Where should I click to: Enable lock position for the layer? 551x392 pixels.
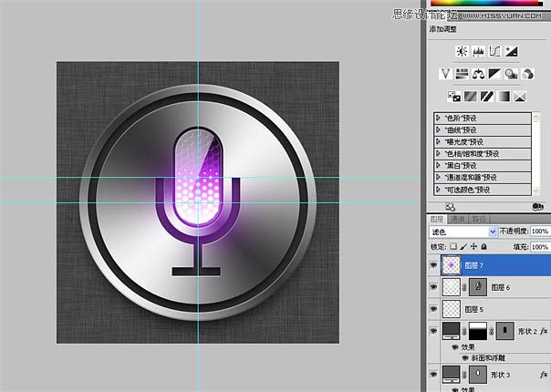pos(473,246)
